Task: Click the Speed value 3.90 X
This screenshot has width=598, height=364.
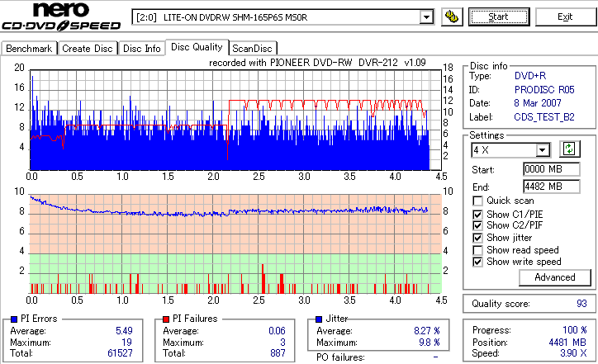Action: tap(573, 353)
